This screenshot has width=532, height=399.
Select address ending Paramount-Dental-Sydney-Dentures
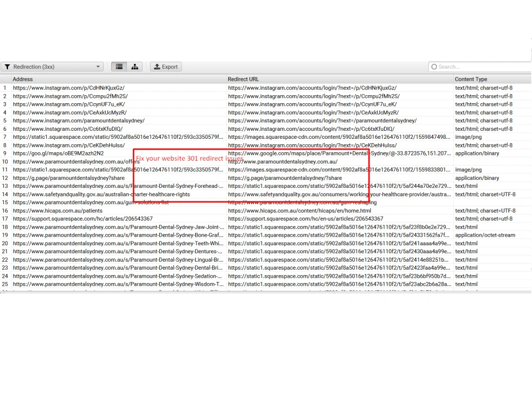118,252
